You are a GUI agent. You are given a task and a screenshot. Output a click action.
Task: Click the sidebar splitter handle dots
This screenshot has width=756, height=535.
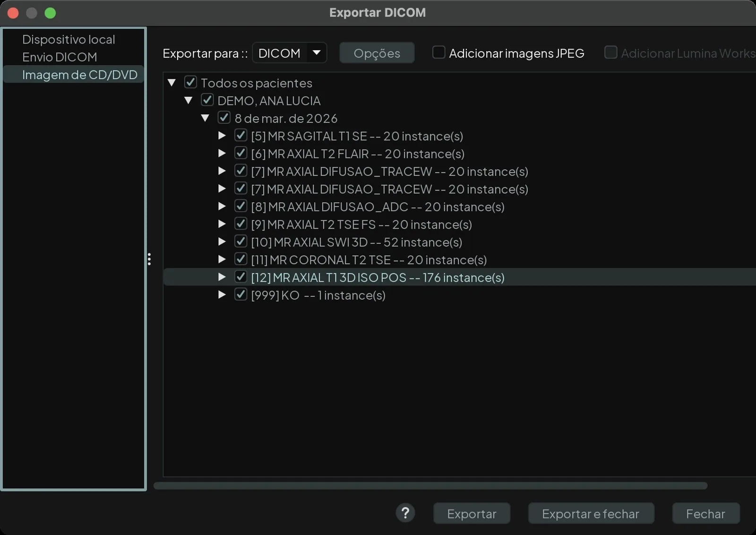[149, 259]
